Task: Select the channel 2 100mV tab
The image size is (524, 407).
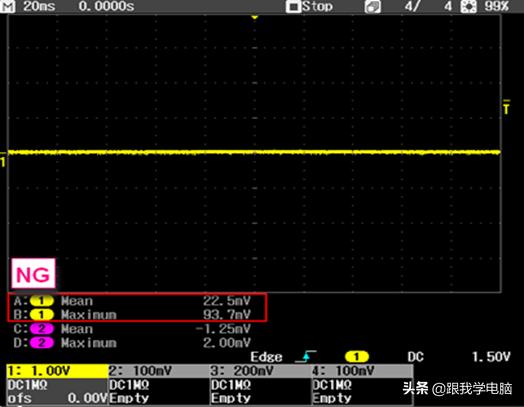Action: 159,371
